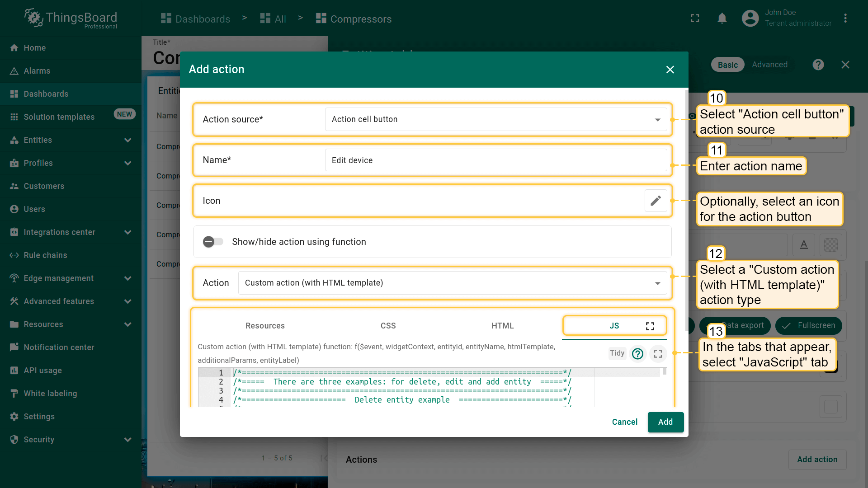Open the Action type dropdown
The width and height of the screenshot is (868, 488).
tap(452, 283)
